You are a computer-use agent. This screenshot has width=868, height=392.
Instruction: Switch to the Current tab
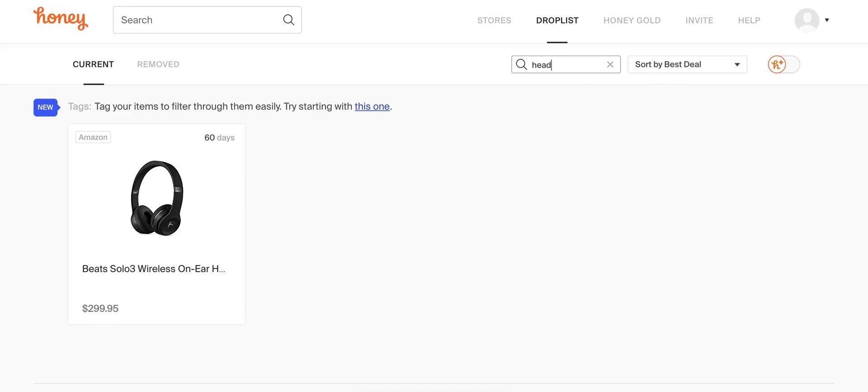(93, 64)
